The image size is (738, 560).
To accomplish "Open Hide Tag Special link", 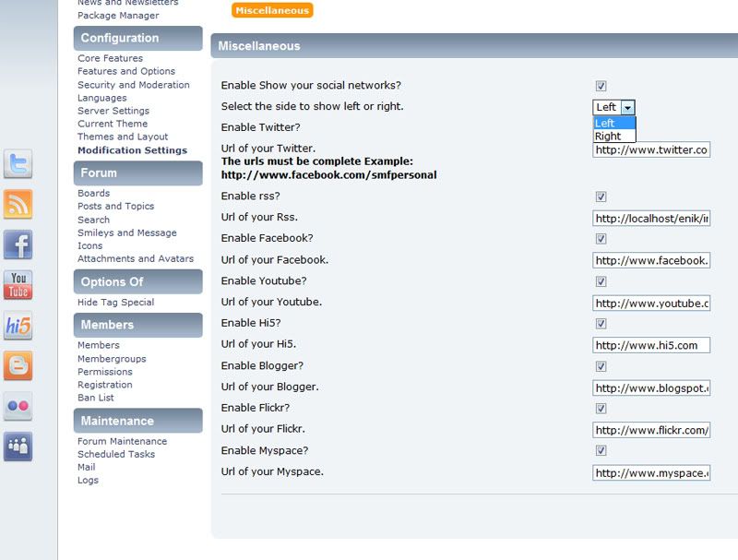I will [116, 302].
